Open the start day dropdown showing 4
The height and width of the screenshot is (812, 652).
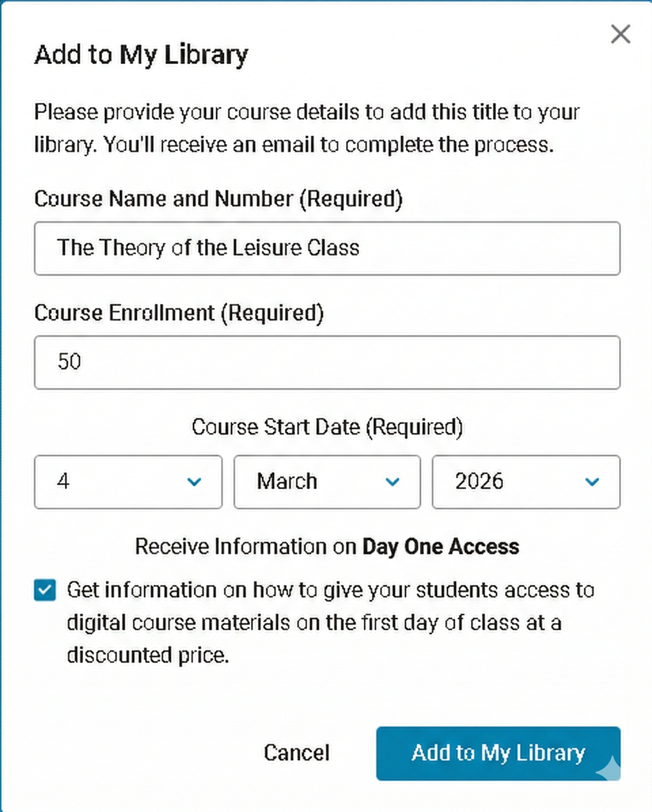128,482
